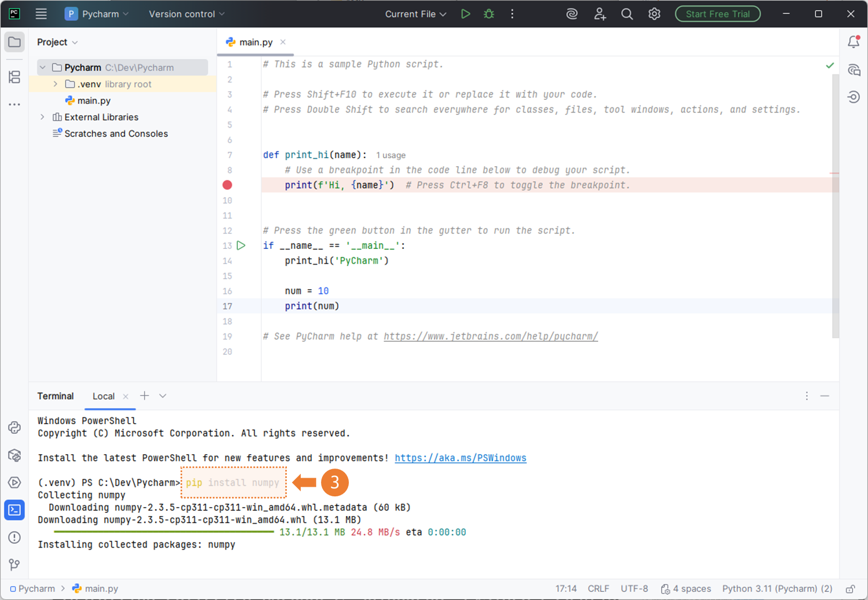Click the green inspection checkmark in editor

click(x=830, y=65)
